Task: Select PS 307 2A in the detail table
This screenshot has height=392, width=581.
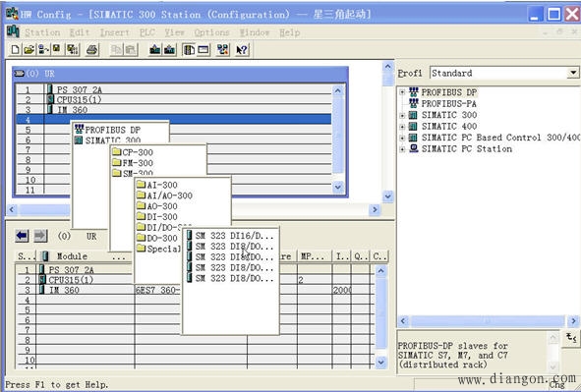Action: (71, 270)
